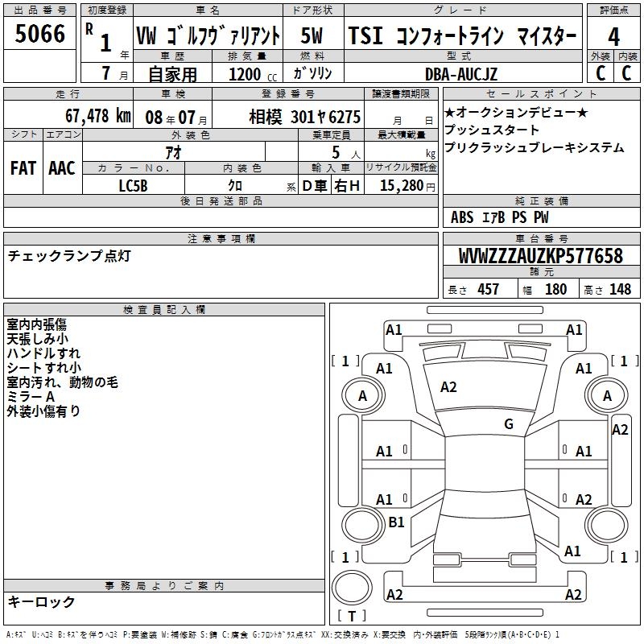
Task: Select note 室内汚れ、動物の毛
Action: point(63,382)
